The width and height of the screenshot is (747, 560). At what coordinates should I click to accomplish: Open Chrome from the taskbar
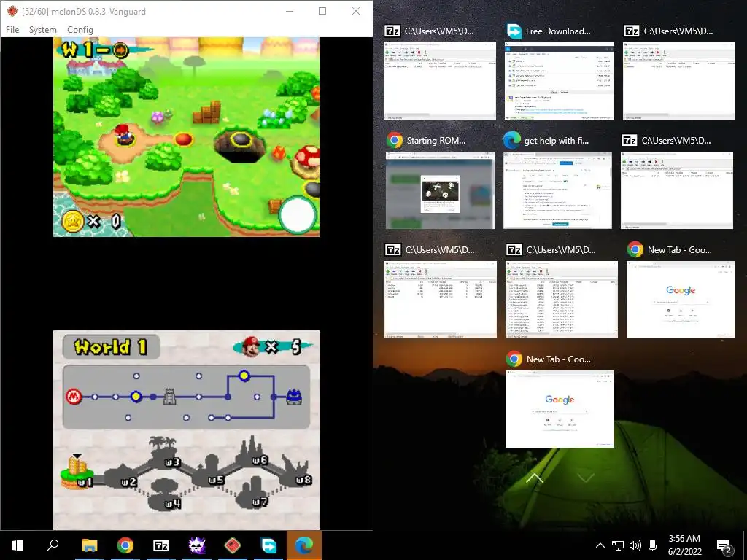click(x=125, y=545)
